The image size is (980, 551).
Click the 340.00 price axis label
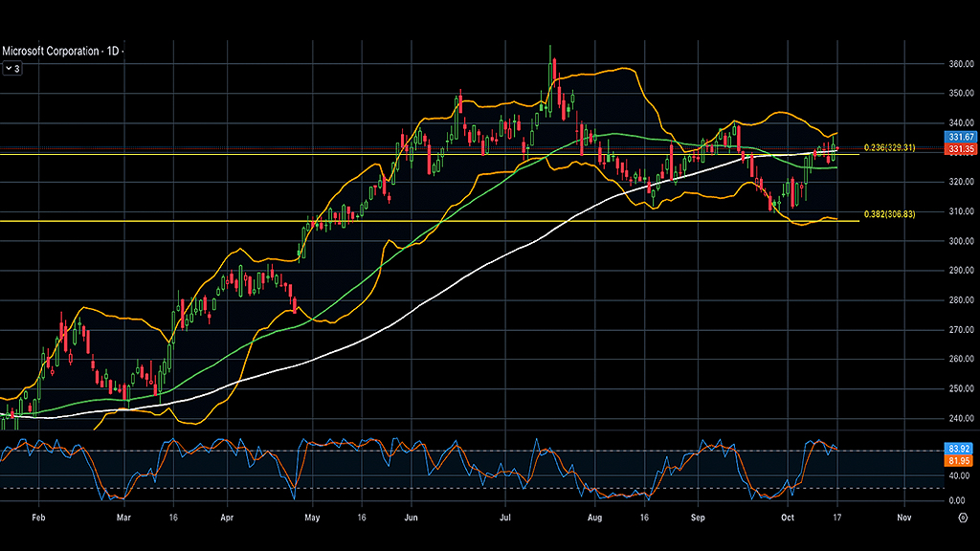(x=961, y=123)
